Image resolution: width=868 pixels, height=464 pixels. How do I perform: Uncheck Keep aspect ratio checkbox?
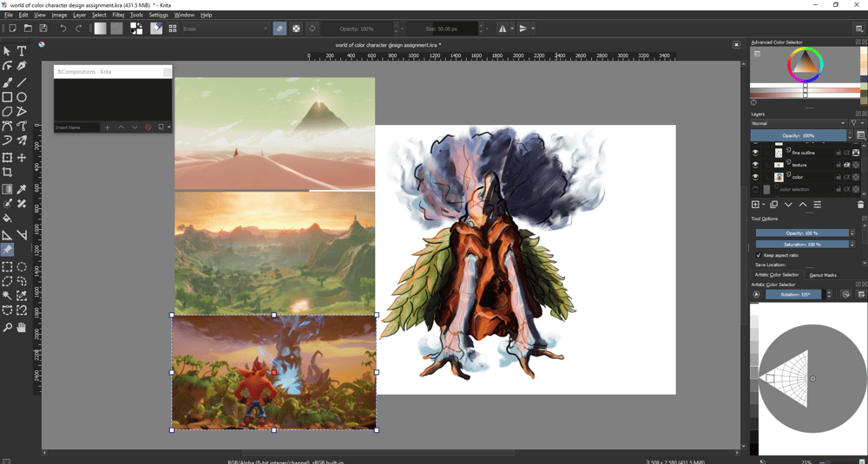759,256
